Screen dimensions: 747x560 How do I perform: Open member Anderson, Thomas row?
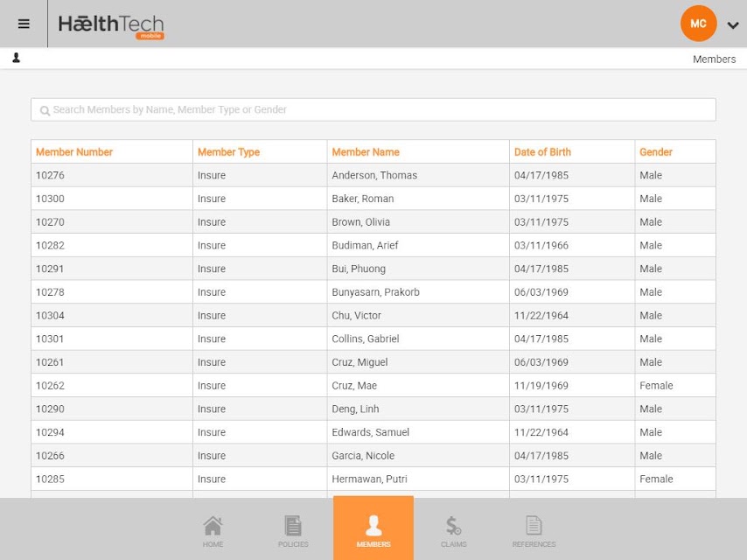point(373,175)
